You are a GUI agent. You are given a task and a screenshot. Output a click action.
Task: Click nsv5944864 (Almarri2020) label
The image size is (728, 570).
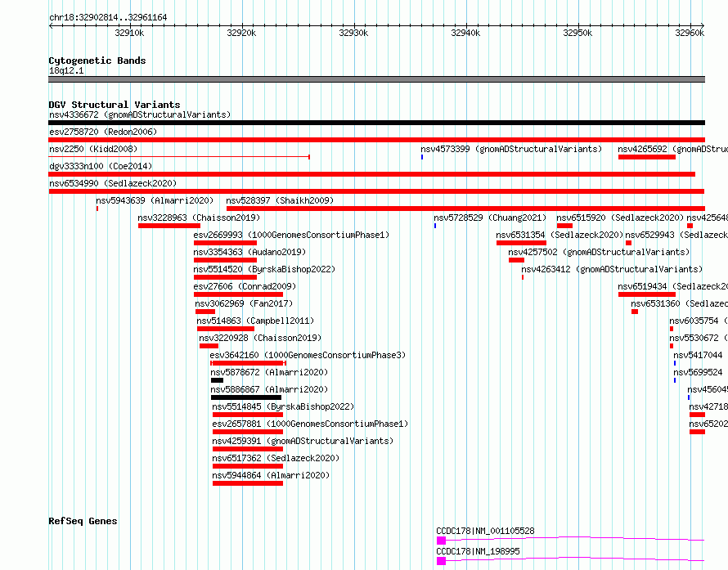click(271, 475)
